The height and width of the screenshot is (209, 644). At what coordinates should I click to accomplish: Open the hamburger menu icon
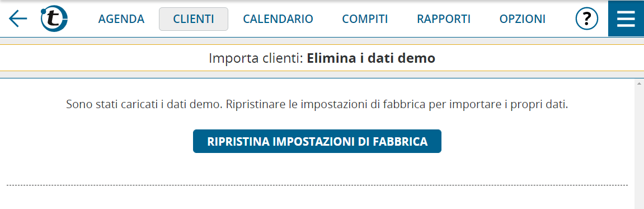click(626, 18)
